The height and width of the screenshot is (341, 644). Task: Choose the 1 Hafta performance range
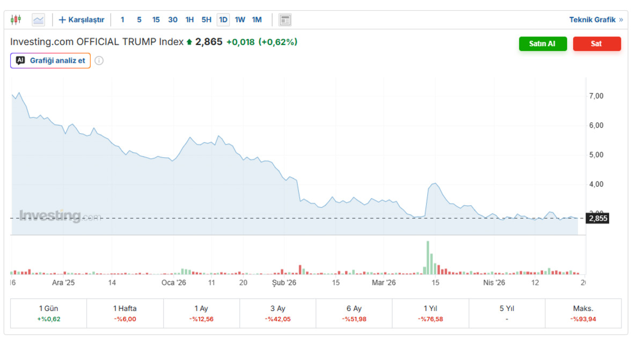(x=125, y=314)
